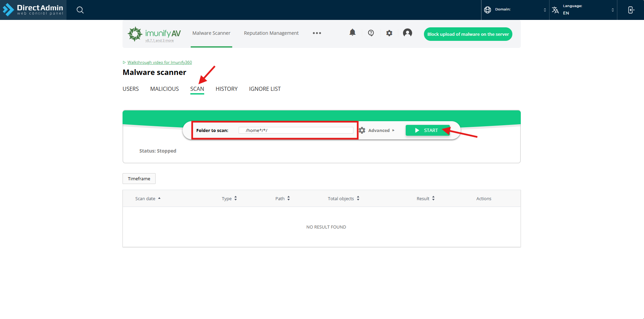Open the Language dropdown
The image size is (644, 319).
(583, 10)
